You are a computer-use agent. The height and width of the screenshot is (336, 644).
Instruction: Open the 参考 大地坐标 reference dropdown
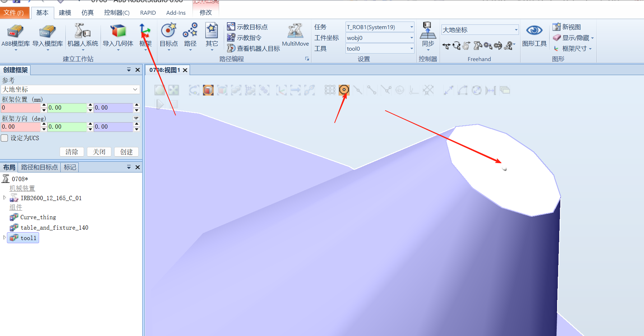coord(70,89)
